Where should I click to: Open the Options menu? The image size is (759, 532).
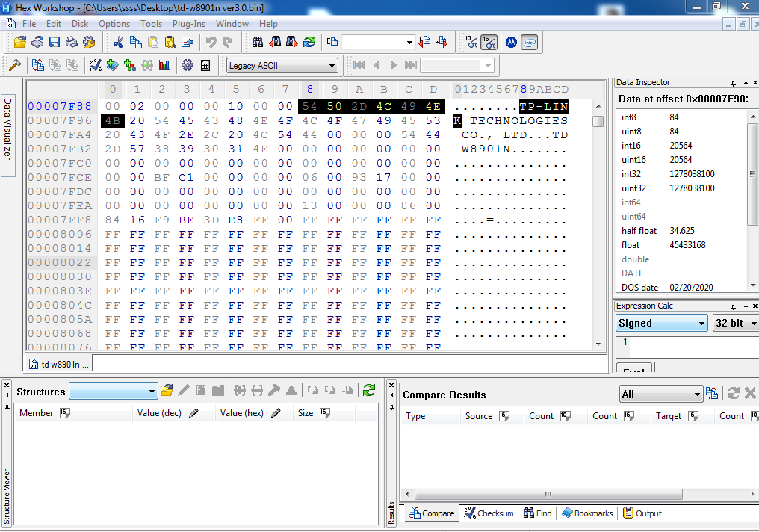click(114, 24)
